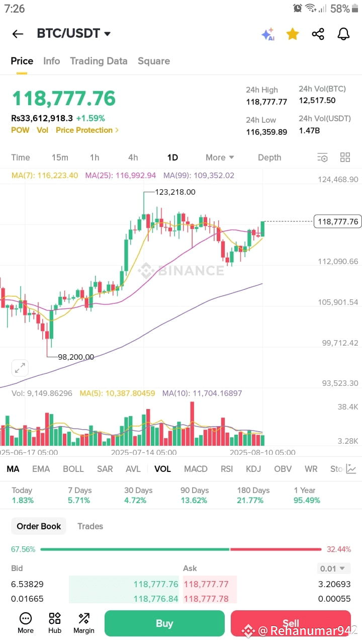Toggle the MA indicator

point(13,469)
